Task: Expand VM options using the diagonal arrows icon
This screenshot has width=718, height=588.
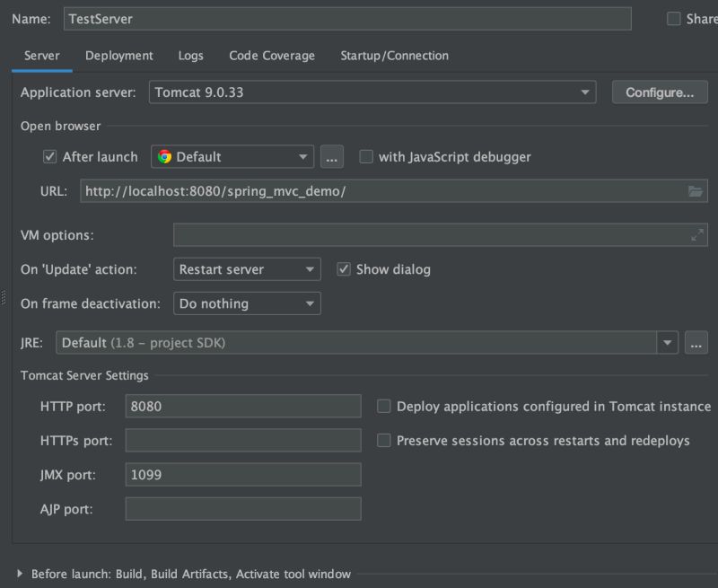Action: coord(697,235)
